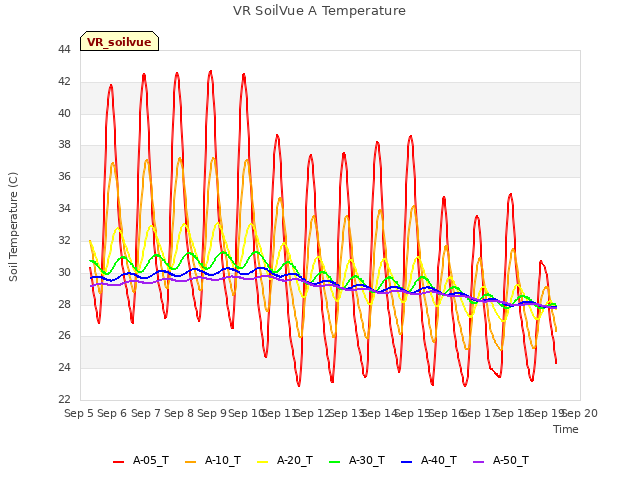The height and width of the screenshot is (480, 640).
Task: Click the 38 y-axis tick label
Action: tap(64, 144)
